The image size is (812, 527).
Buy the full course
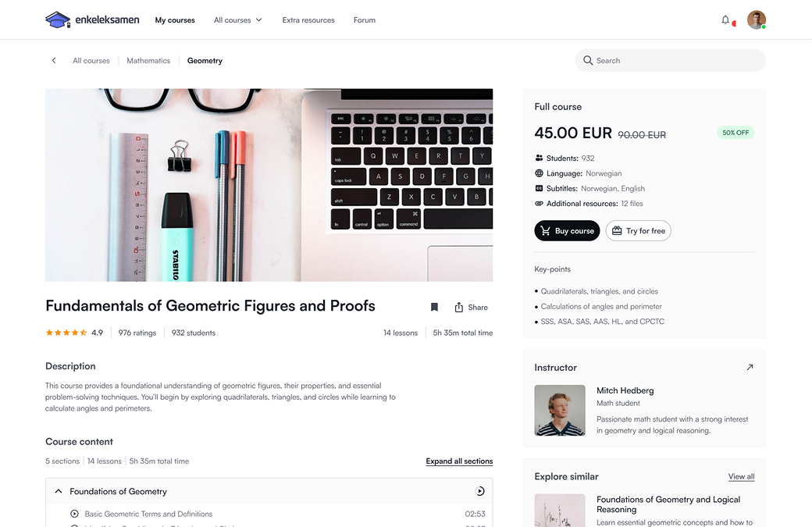point(567,231)
